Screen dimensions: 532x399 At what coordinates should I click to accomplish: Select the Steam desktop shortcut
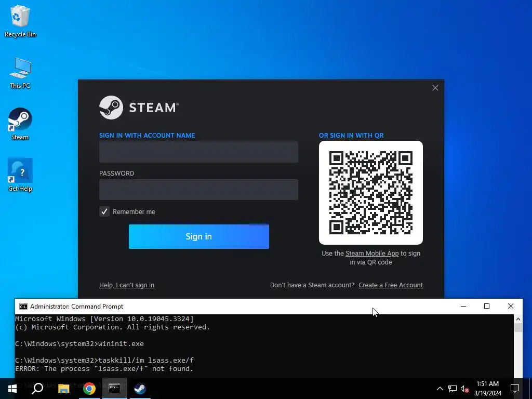tap(20, 124)
